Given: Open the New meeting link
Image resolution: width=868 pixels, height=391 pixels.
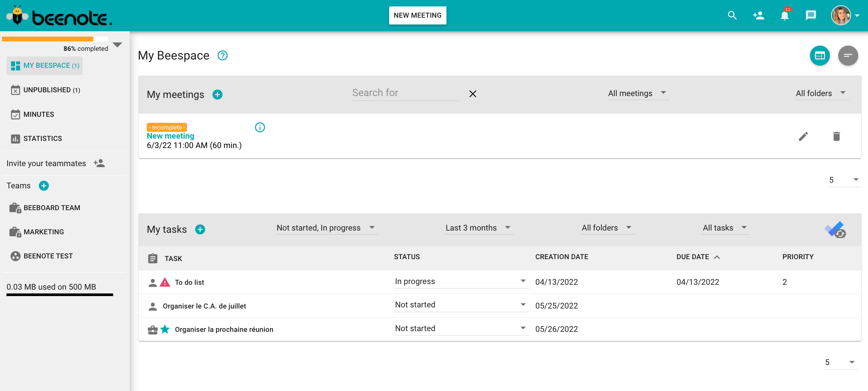Looking at the screenshot, I should point(170,136).
